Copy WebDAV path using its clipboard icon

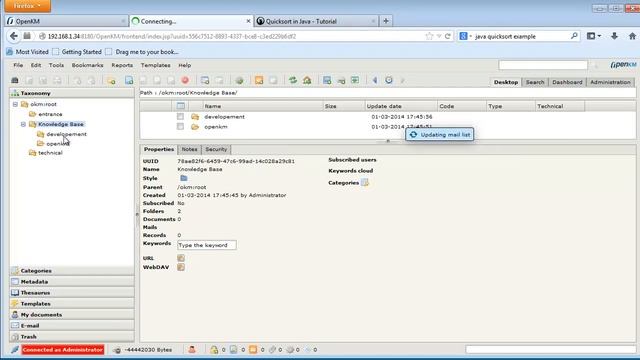[x=181, y=267]
